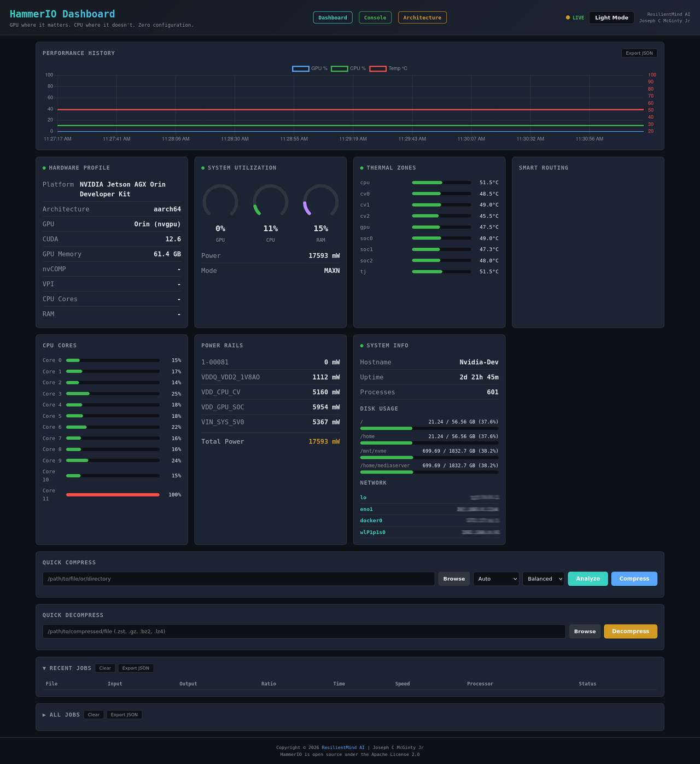This screenshot has height=764, width=700.
Task: Open the Architecture tab
Action: coord(422,17)
